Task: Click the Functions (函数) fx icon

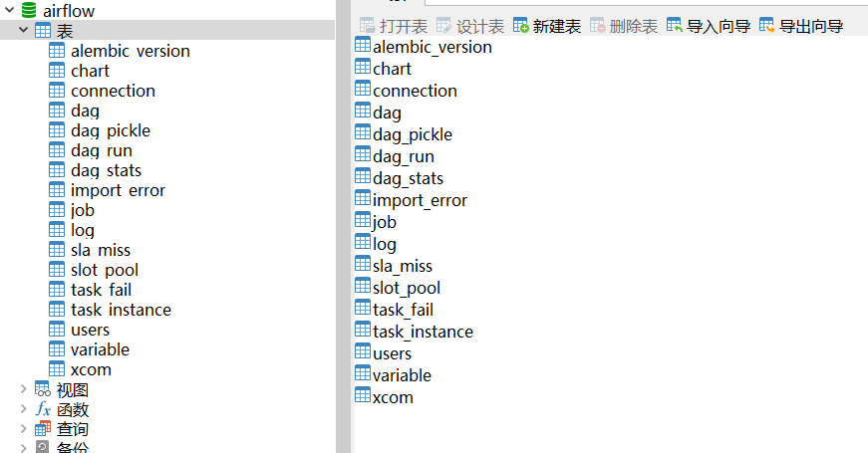Action: click(x=43, y=409)
